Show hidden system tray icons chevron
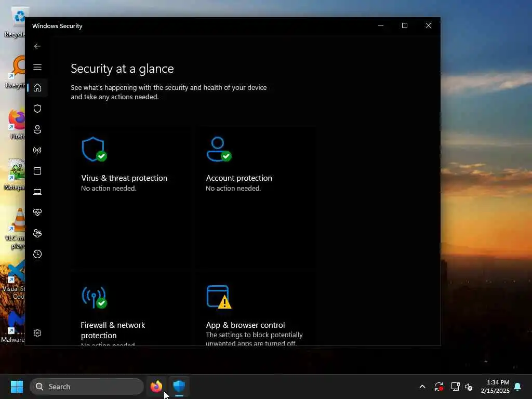 [x=422, y=387]
